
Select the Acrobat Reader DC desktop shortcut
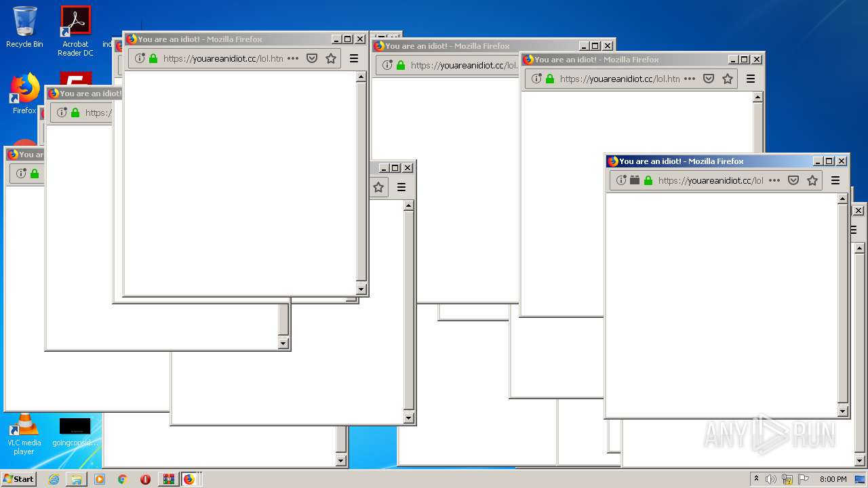click(75, 30)
